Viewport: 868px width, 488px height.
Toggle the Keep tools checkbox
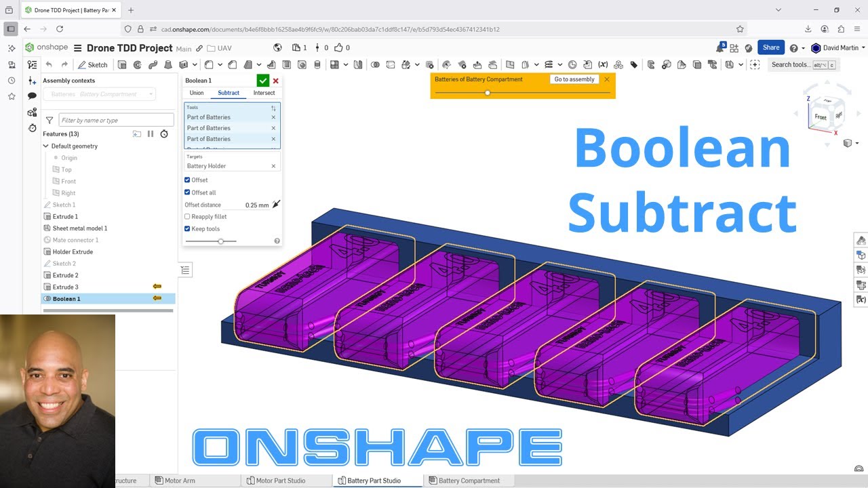[187, 229]
